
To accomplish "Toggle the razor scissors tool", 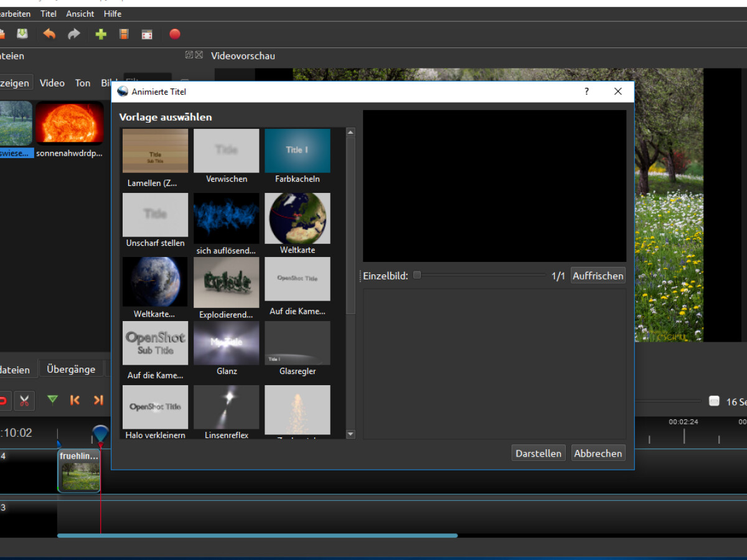I will click(24, 400).
